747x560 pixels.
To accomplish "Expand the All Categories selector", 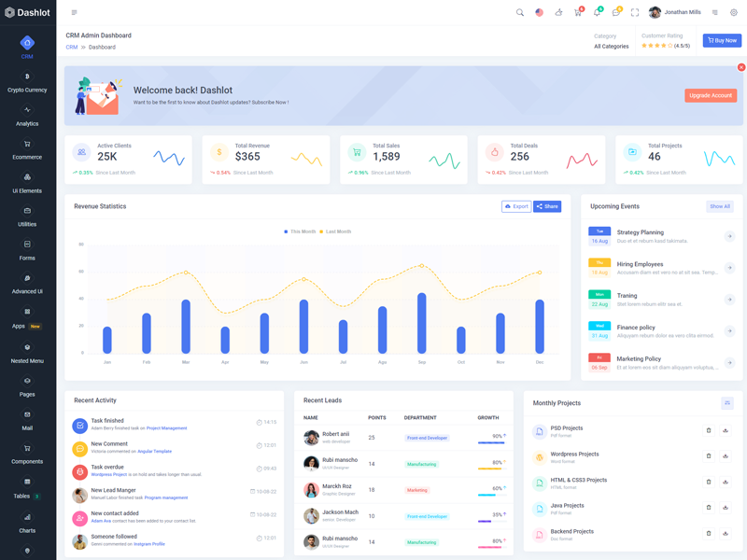I will coord(612,46).
